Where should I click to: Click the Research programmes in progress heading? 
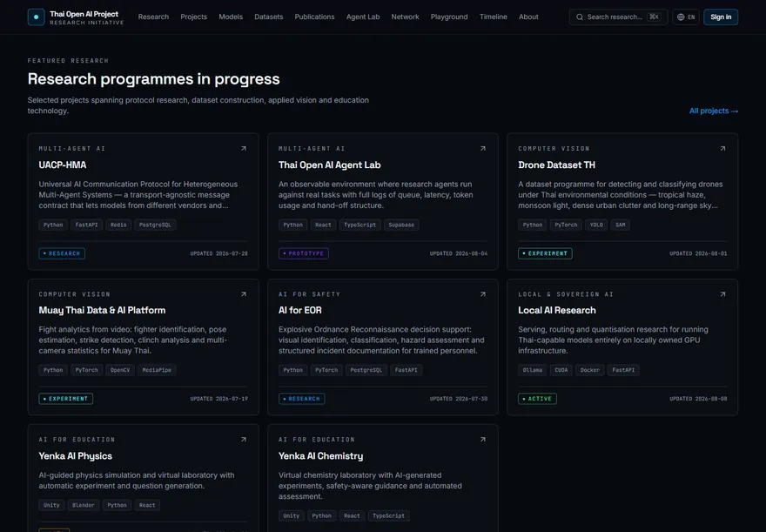pos(153,79)
